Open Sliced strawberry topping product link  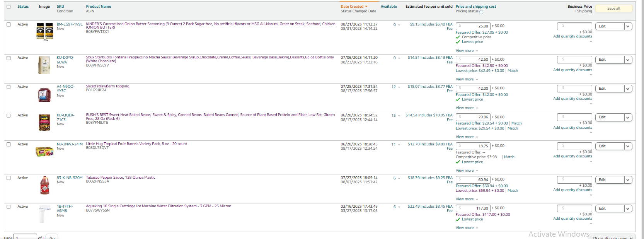click(x=107, y=86)
